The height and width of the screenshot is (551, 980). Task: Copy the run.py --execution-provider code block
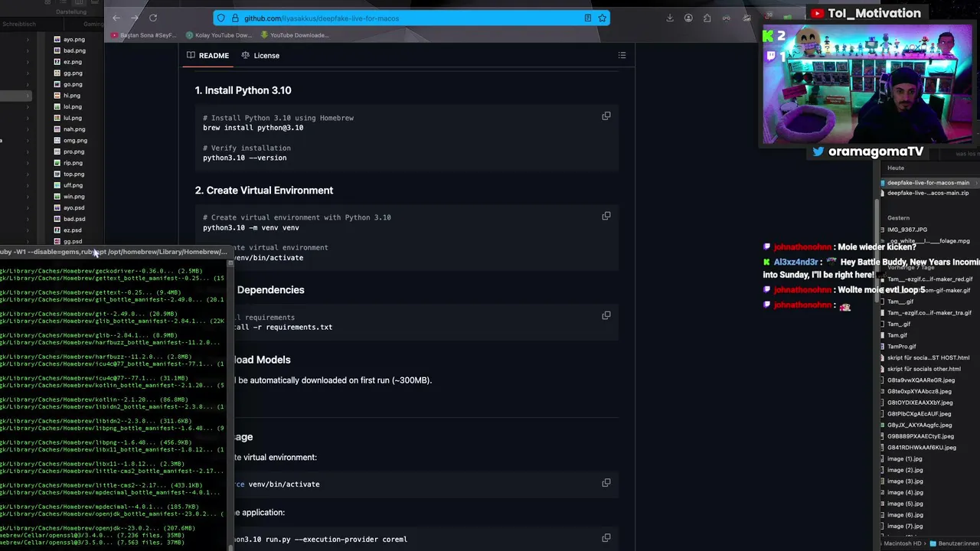tap(606, 537)
